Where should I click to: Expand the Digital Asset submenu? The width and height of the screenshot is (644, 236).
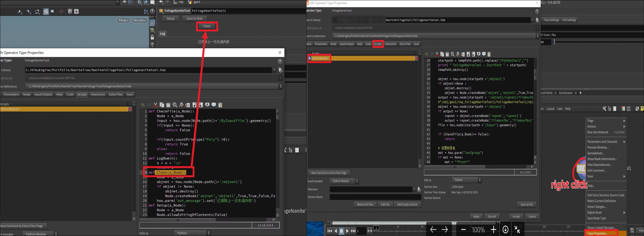pyautogui.click(x=606, y=212)
